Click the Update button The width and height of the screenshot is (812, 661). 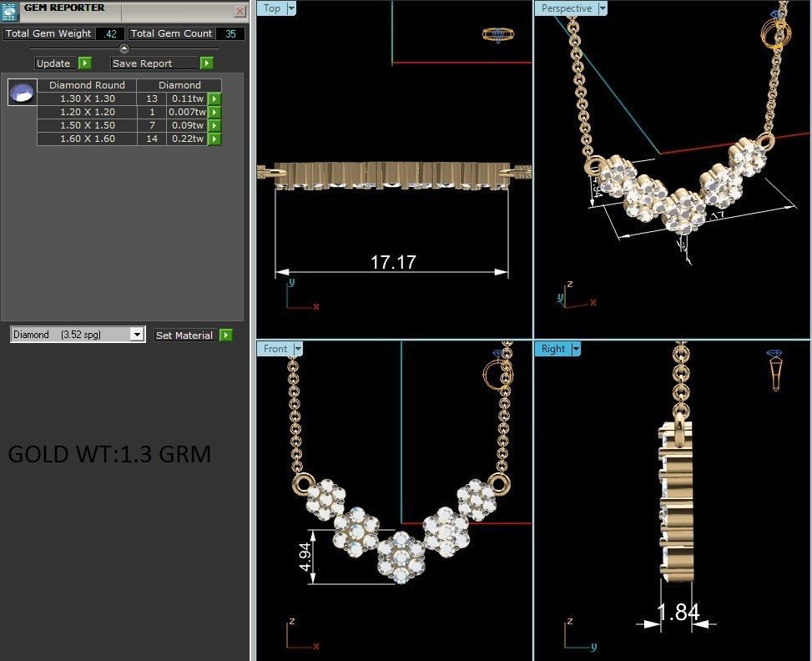click(53, 63)
